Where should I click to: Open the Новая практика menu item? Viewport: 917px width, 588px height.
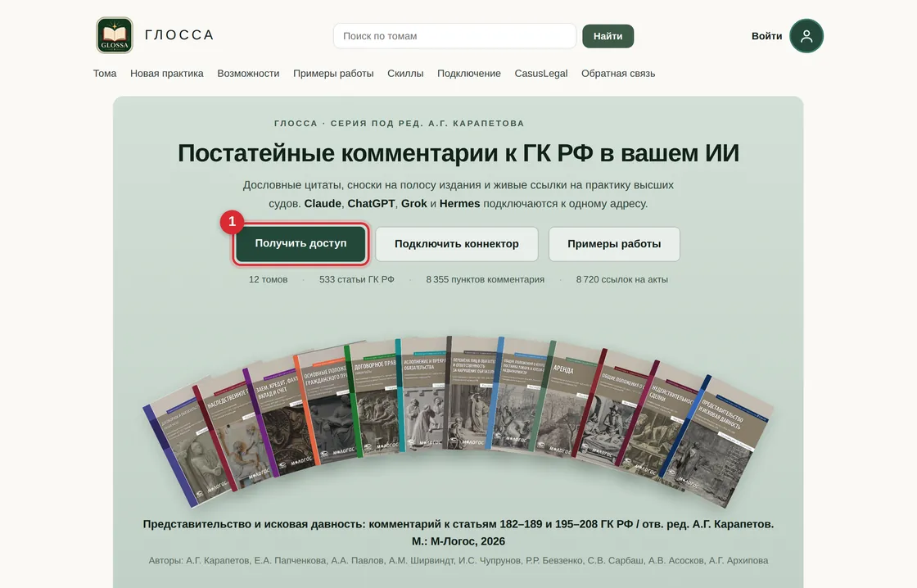point(167,73)
